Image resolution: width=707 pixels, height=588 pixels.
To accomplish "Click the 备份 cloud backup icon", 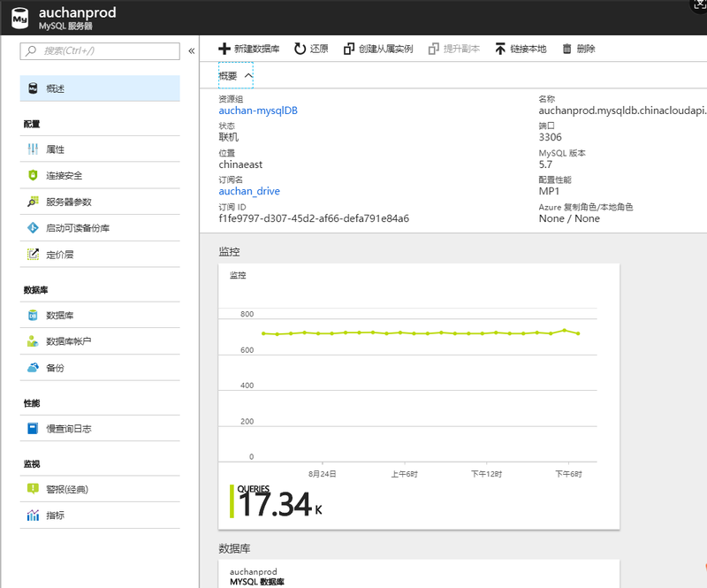I will point(33,367).
